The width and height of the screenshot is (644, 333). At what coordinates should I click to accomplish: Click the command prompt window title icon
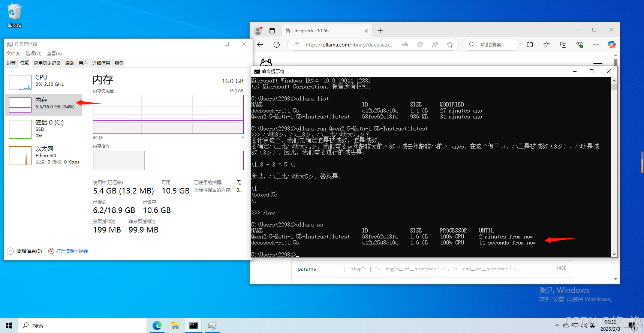tap(257, 71)
